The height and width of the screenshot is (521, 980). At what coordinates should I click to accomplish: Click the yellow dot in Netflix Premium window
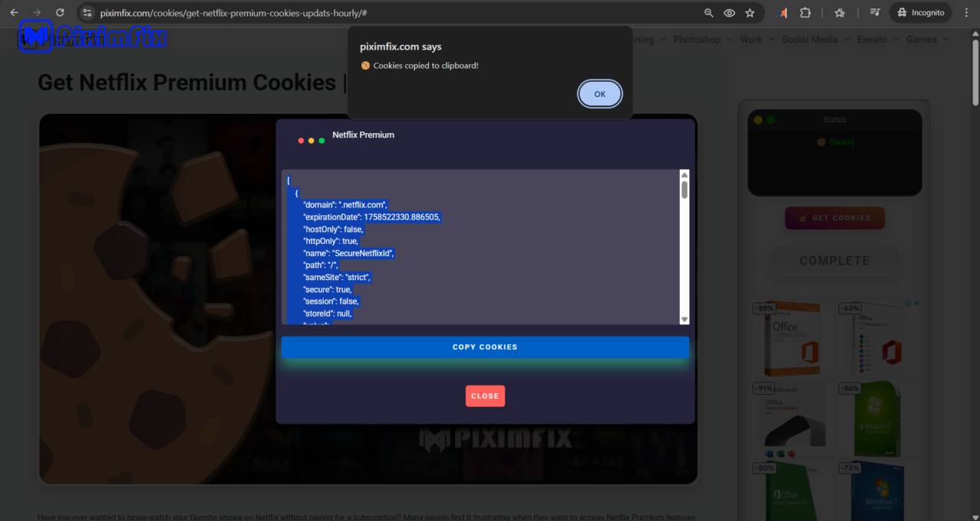pyautogui.click(x=312, y=141)
